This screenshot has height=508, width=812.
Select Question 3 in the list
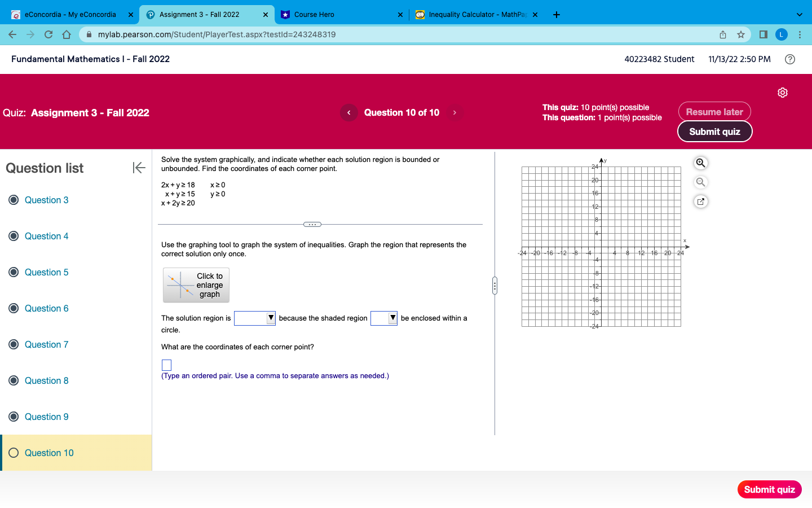(x=46, y=200)
